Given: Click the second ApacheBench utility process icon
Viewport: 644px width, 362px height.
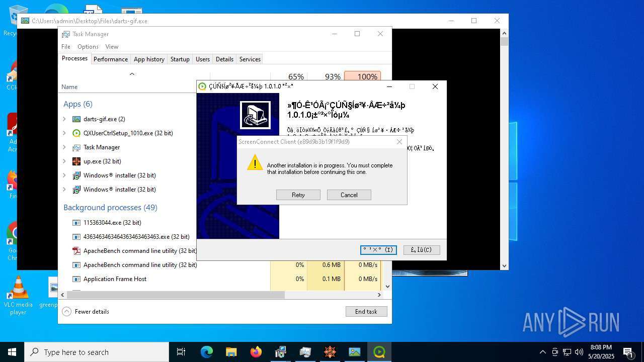Looking at the screenshot, I should [76, 265].
